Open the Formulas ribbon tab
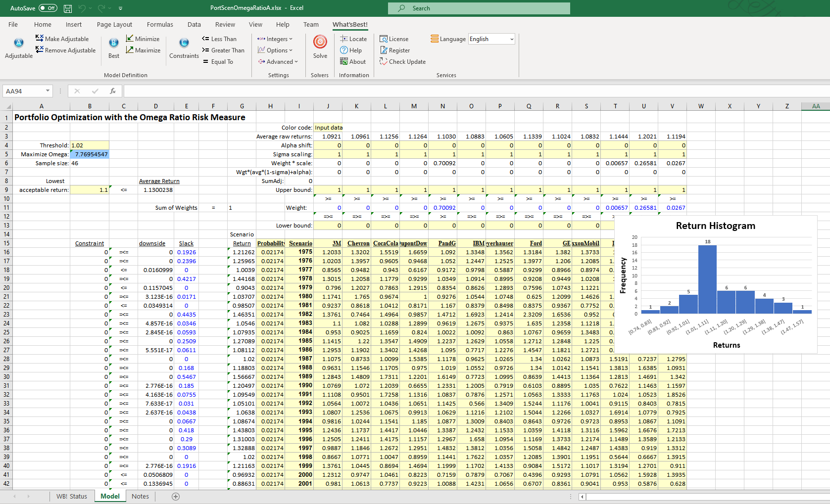 coord(160,24)
